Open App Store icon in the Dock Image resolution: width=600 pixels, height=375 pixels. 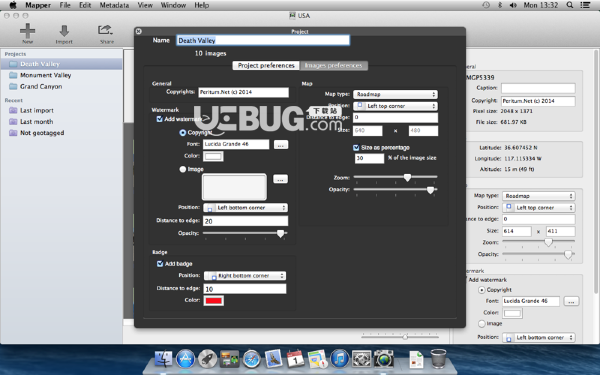click(x=186, y=359)
